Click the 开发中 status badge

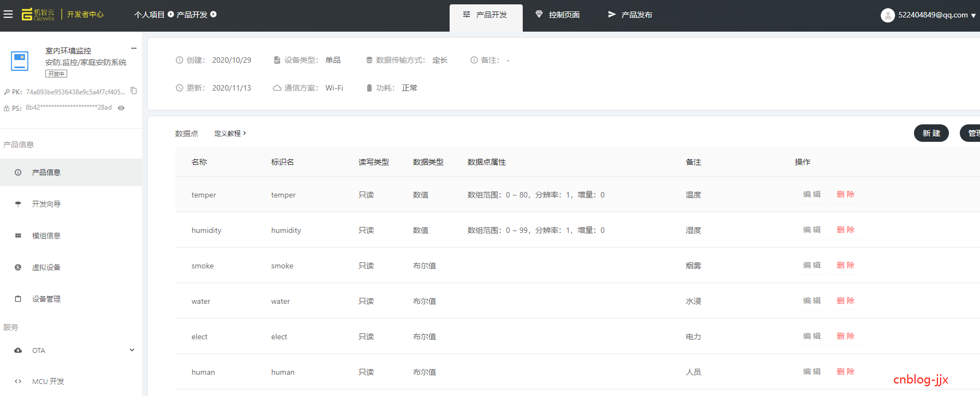point(56,74)
